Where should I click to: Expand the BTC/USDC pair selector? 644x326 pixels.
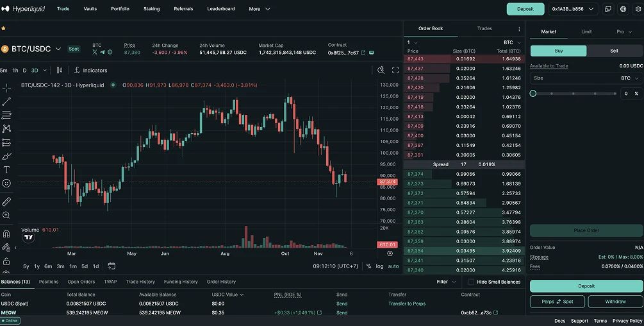pos(58,49)
